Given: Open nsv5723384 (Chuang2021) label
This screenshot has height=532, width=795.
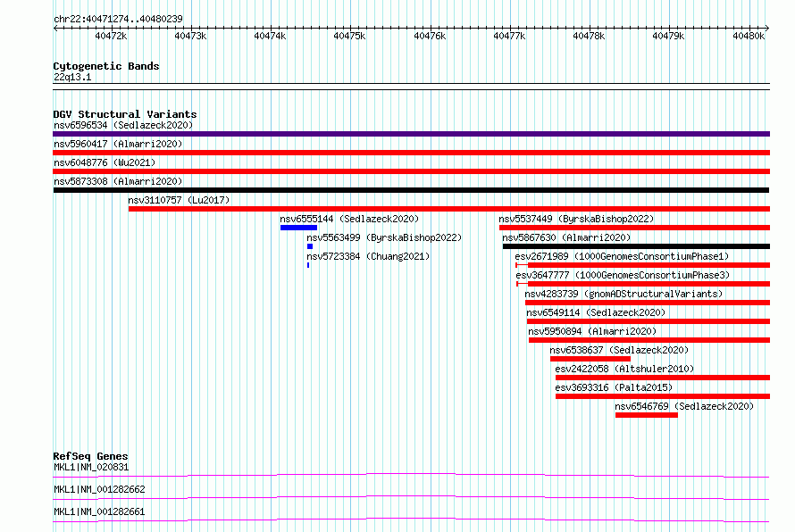Looking at the screenshot, I should point(368,256).
